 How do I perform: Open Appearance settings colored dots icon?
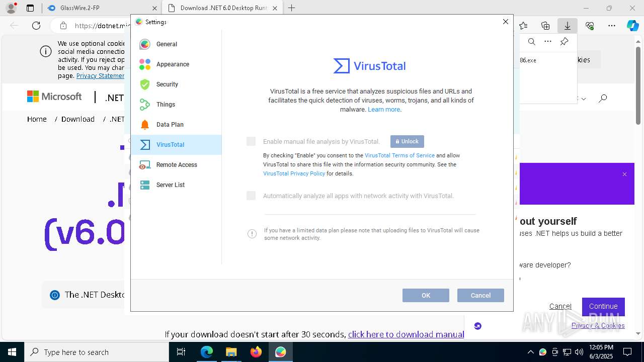point(145,64)
